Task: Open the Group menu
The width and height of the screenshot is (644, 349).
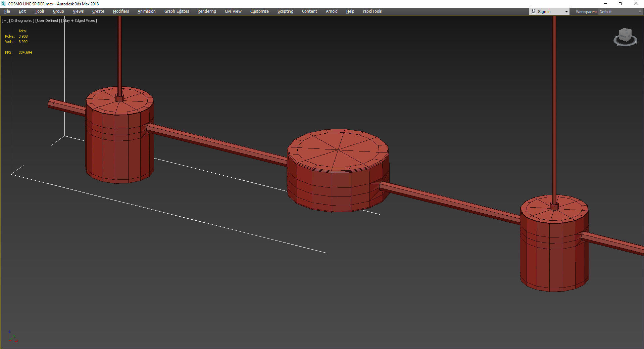Action: pos(58,11)
